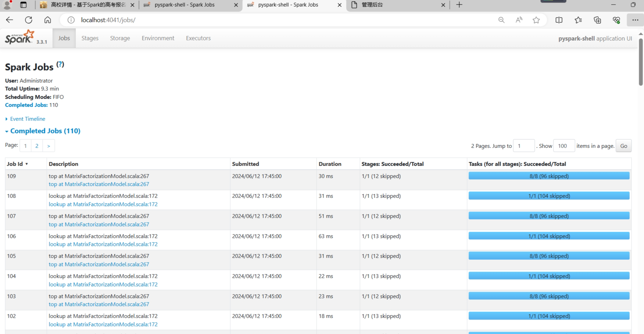This screenshot has width=644, height=334.
Task: Open tab actions menu icon
Action: click(x=23, y=5)
